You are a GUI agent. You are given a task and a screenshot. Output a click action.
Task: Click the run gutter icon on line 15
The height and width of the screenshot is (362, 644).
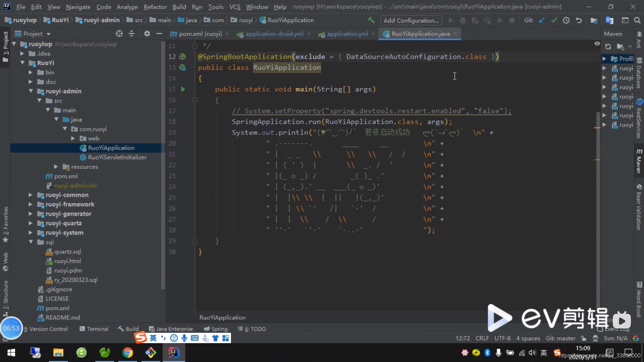tap(183, 89)
